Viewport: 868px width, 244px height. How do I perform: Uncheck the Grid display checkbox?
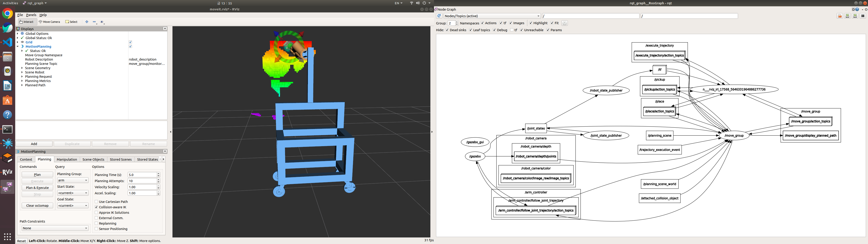click(x=130, y=42)
